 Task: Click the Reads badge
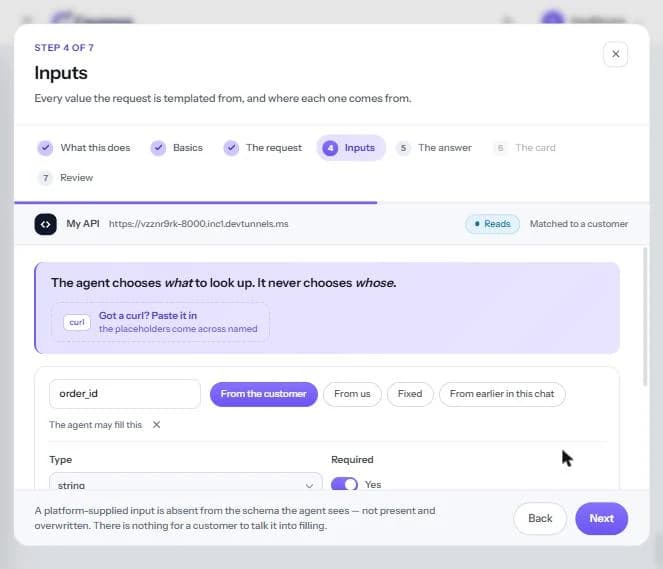click(492, 224)
